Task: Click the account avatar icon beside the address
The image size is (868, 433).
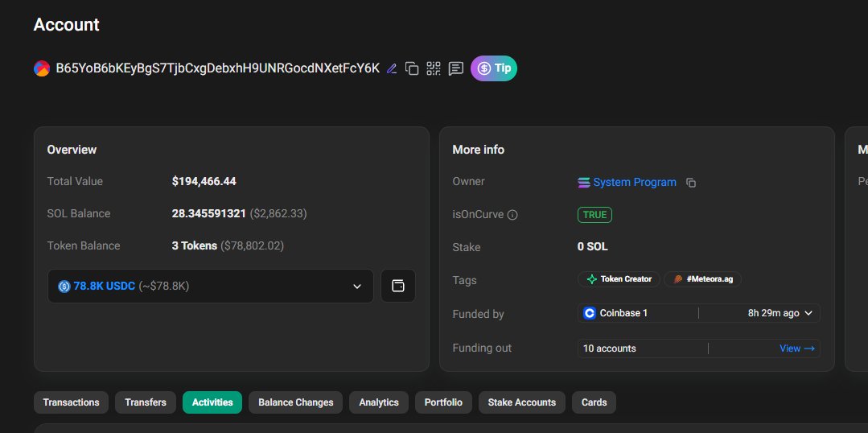Action: point(42,68)
